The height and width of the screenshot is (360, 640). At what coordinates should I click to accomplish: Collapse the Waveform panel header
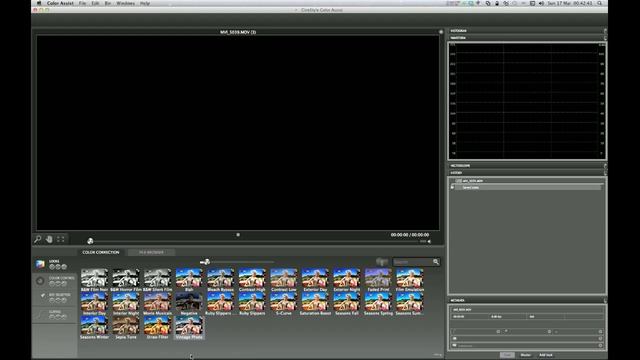coord(527,38)
